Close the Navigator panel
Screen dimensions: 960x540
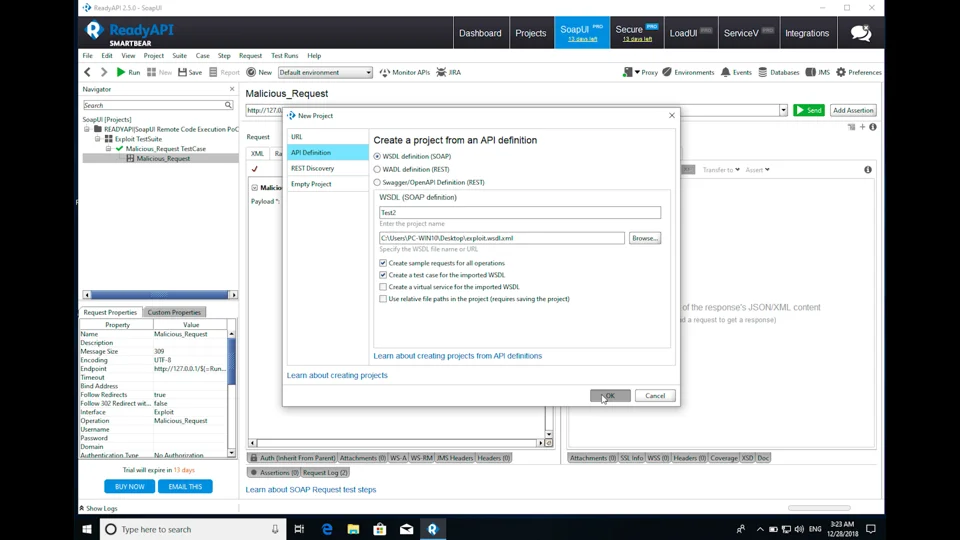pyautogui.click(x=232, y=89)
